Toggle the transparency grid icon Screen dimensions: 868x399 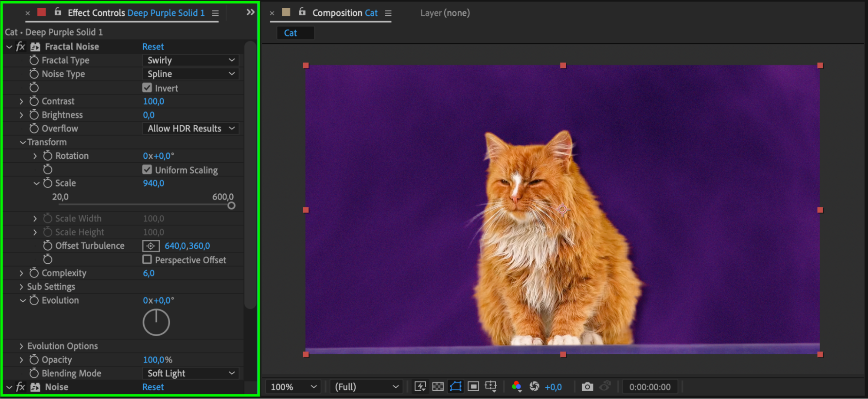[x=438, y=386]
